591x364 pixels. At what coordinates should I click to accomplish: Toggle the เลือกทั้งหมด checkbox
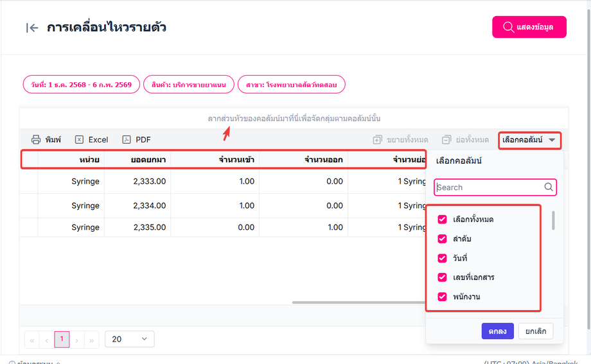[442, 220]
